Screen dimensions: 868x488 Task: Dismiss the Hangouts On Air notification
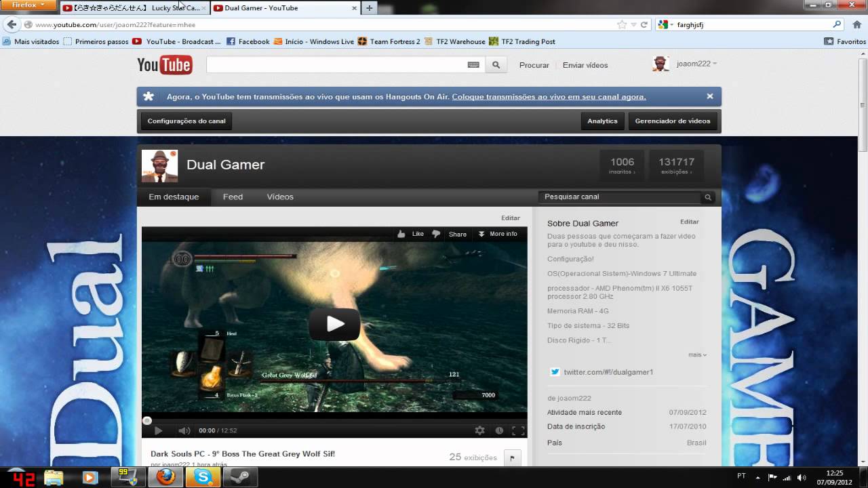(x=710, y=96)
